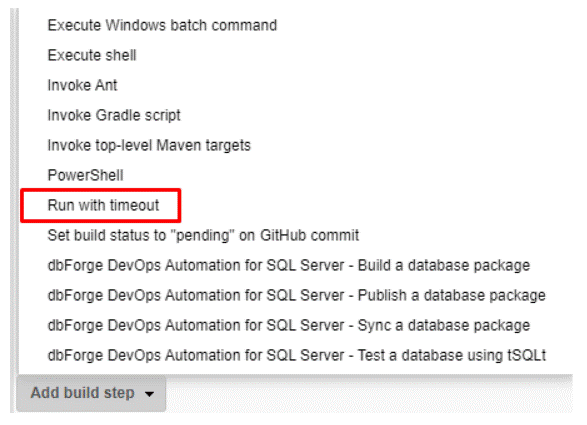Click the caret arrow beside Add build step
This screenshot has height=425, width=587.
click(x=149, y=394)
